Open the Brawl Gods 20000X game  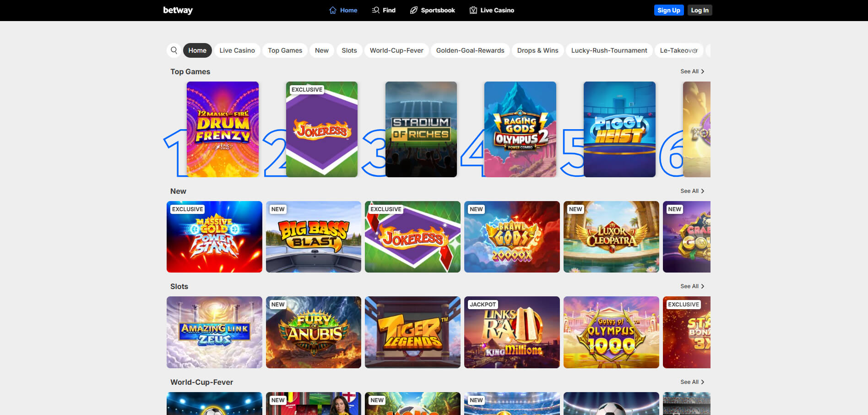[x=512, y=237]
